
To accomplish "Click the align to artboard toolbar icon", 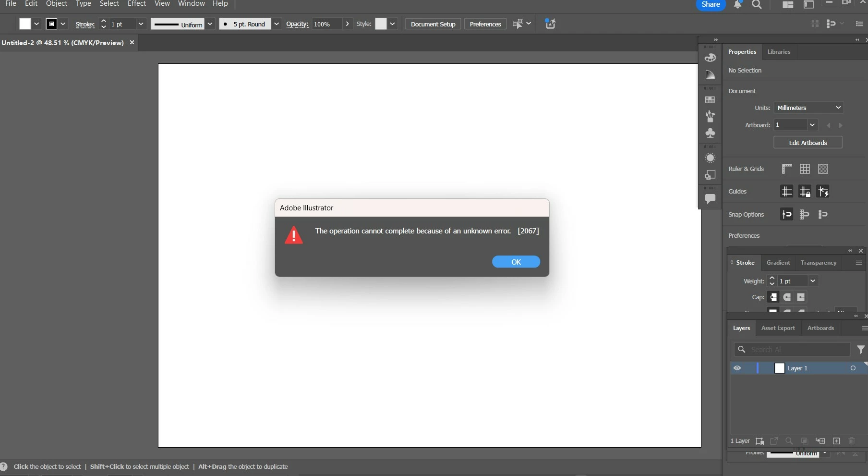I will pos(518,24).
